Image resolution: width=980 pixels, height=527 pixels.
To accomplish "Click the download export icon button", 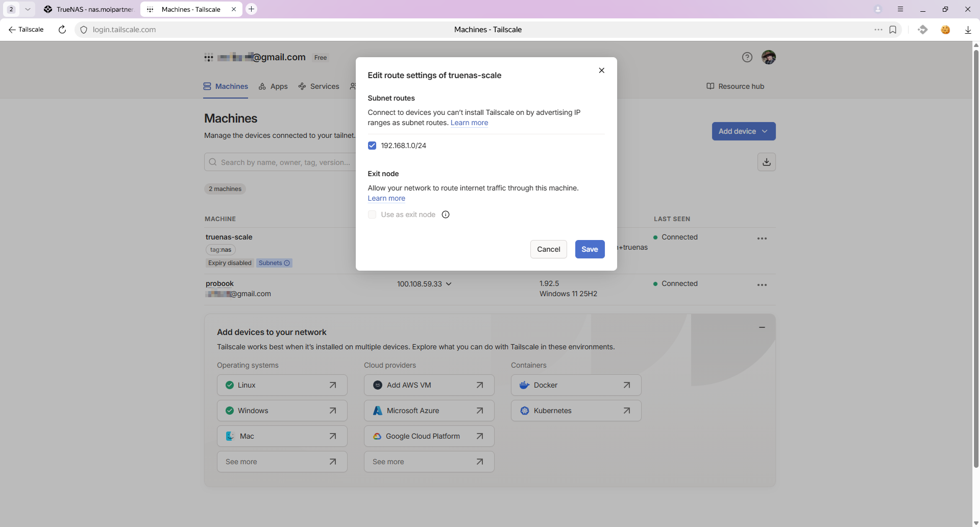I will (x=766, y=162).
